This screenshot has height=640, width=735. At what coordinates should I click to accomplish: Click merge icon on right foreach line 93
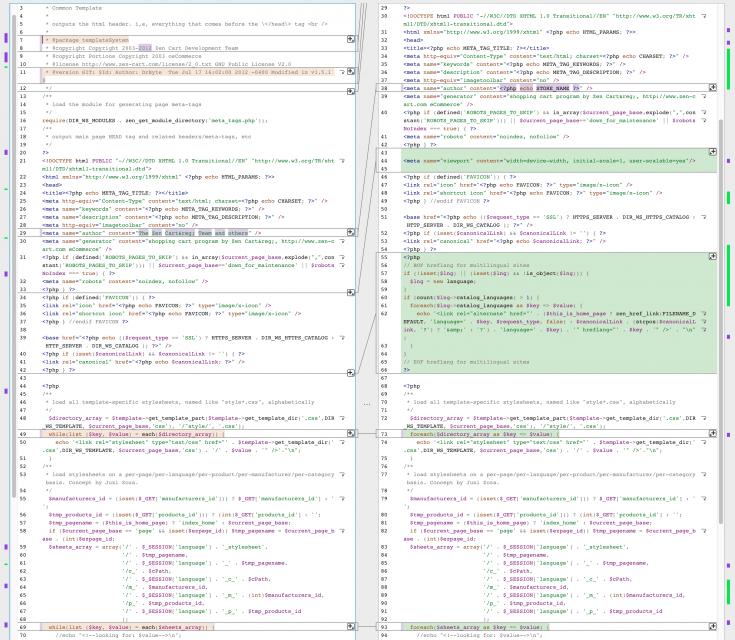[x=712, y=627]
